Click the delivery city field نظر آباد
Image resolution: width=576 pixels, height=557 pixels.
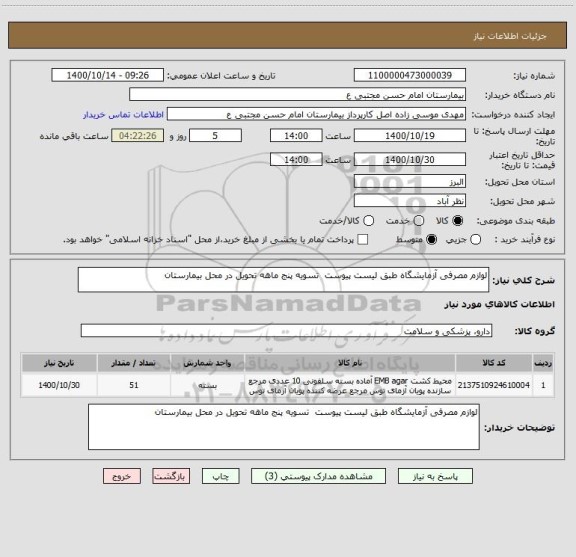[x=410, y=201]
